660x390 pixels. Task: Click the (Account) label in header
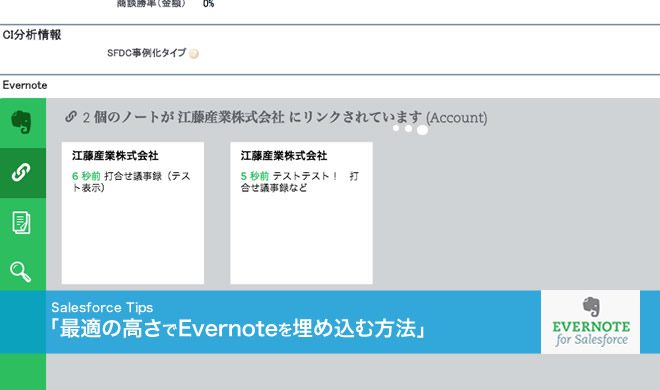click(457, 118)
